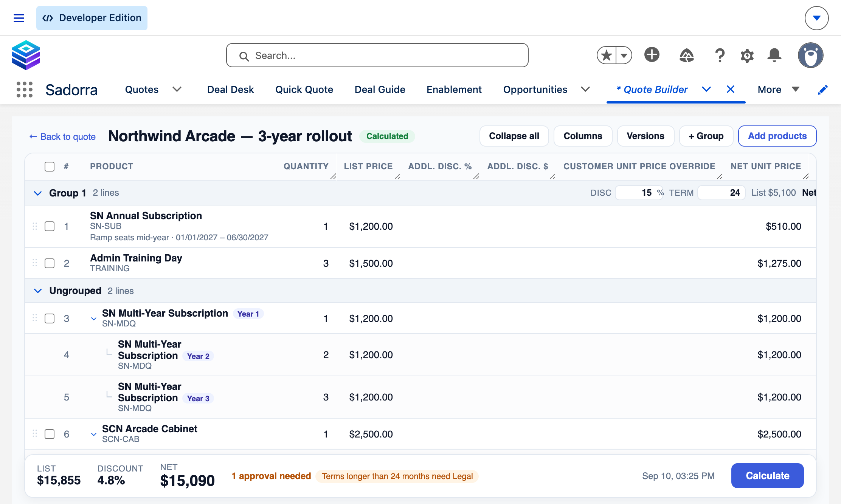Image resolution: width=841 pixels, height=504 pixels.
Task: Open the Opportunities tab dropdown chevron
Action: [585, 90]
